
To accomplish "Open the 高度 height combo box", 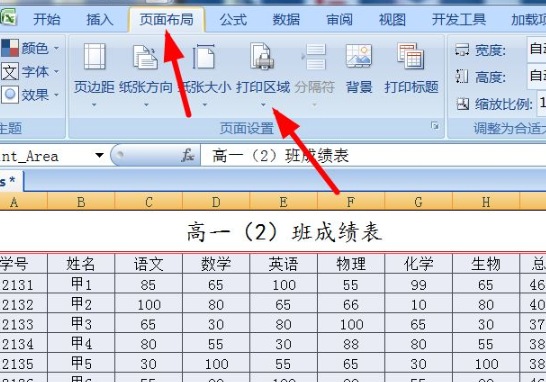I will (x=536, y=75).
